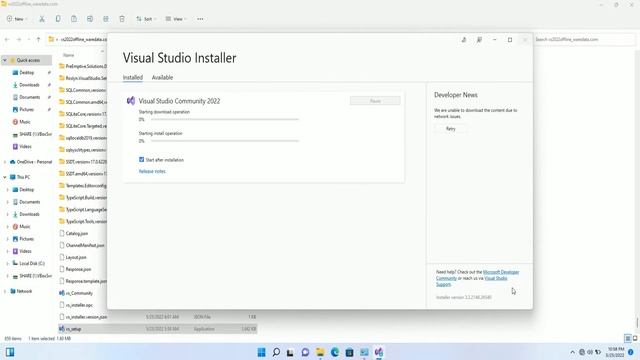This screenshot has height=360, width=640.
Task: Open the recent locations dropdown arrow in Explorer
Action: 28,40
